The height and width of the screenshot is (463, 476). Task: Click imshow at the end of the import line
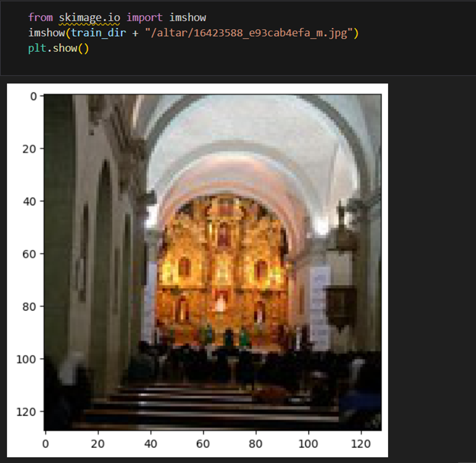click(x=187, y=18)
